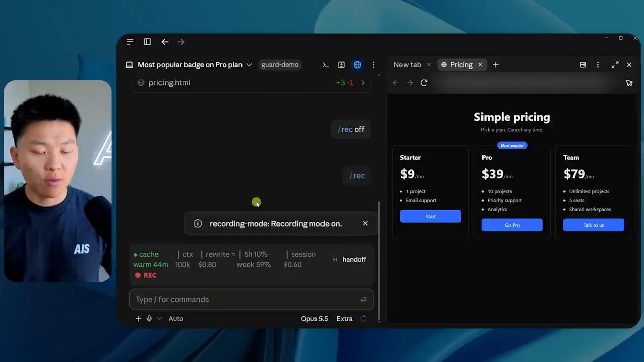Click the Talk to us button

594,225
